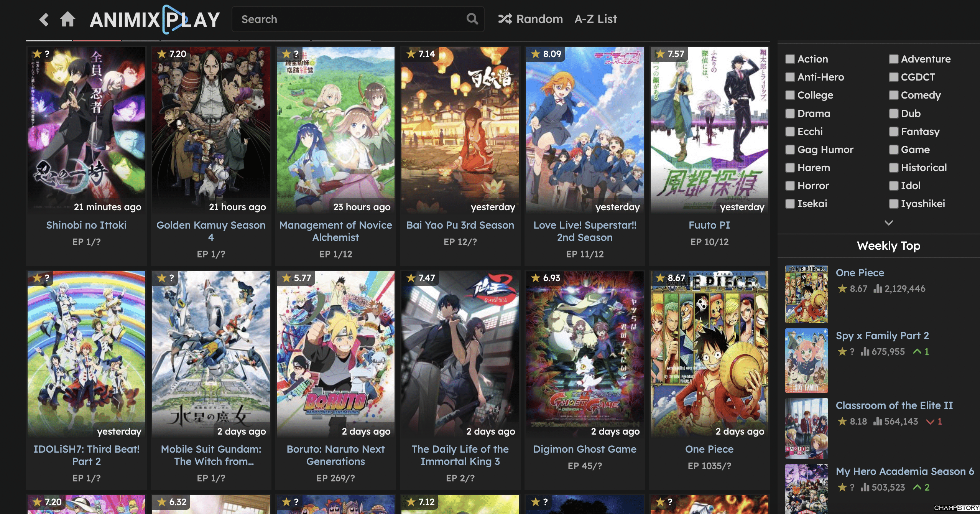The height and width of the screenshot is (514, 980).
Task: Go to home via house icon
Action: [x=68, y=19]
